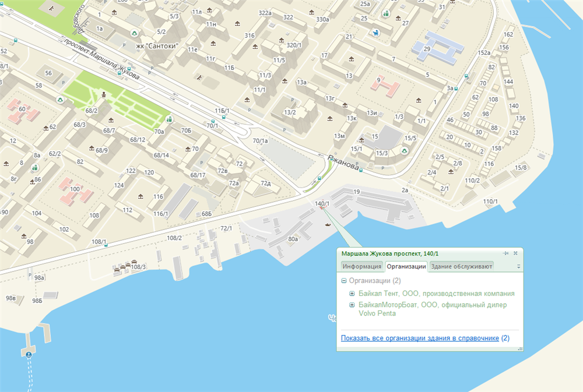Switch to the Информация tab
Viewport: 583px width, 392px height.
coord(361,267)
